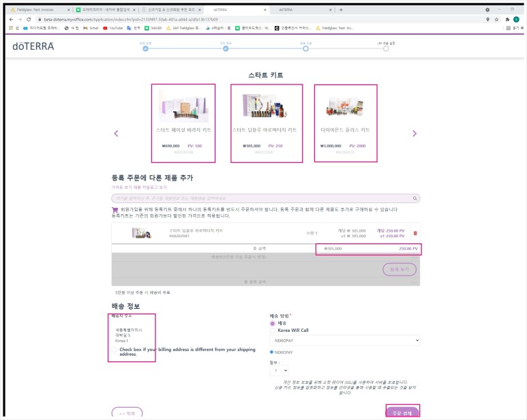Select the ₩3,000,000 PV 2000 diamond kit

[346, 123]
